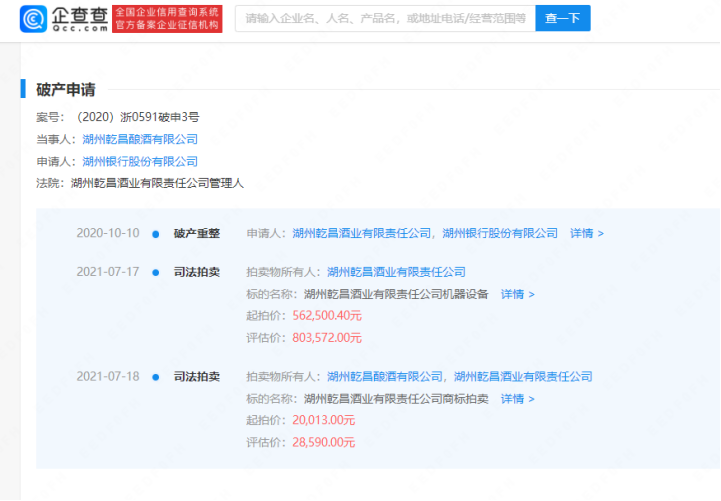721x501 pixels.
Task: Select the timeline dot for 2020-10-10
Action: 155,234
